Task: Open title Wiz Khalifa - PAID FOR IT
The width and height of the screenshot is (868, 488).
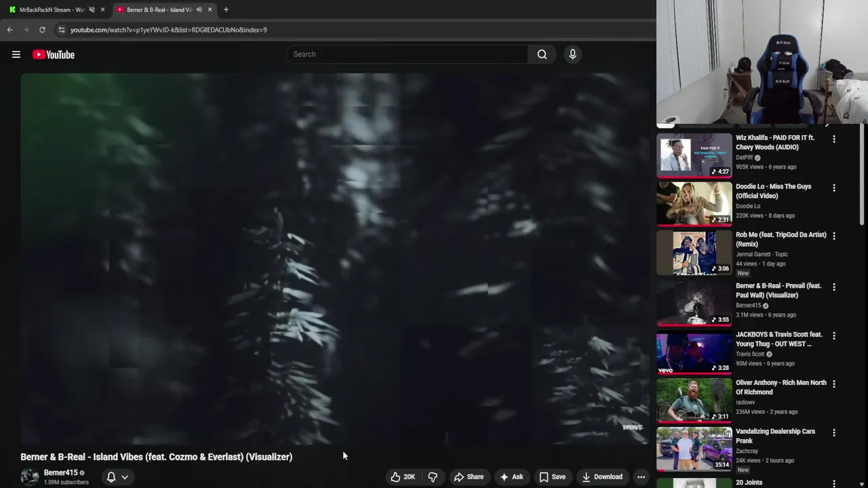Action: tap(775, 142)
